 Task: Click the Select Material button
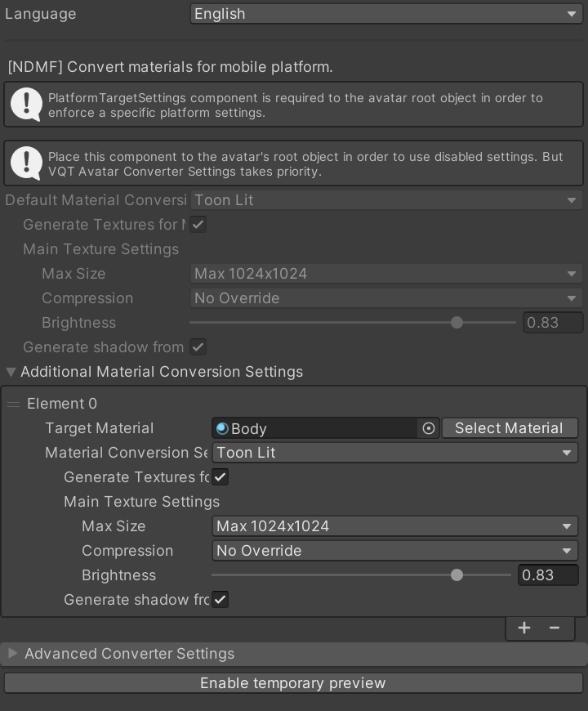pyautogui.click(x=510, y=428)
